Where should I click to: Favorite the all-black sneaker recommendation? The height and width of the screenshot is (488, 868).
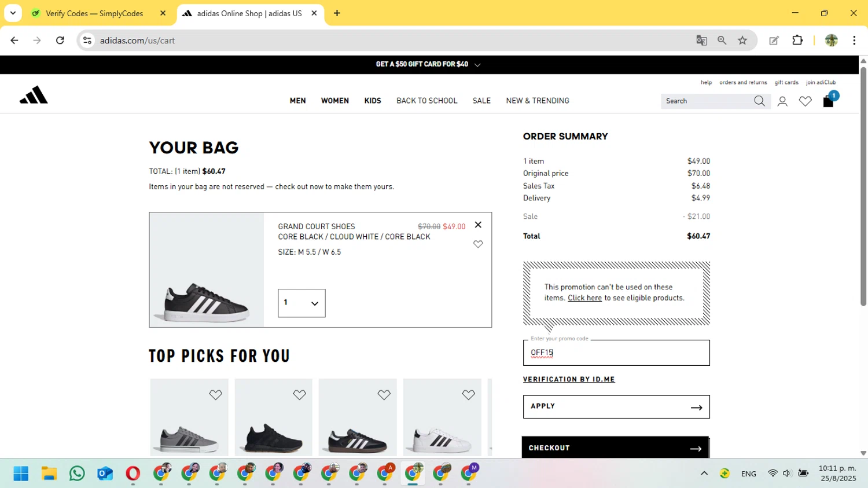coord(299,395)
